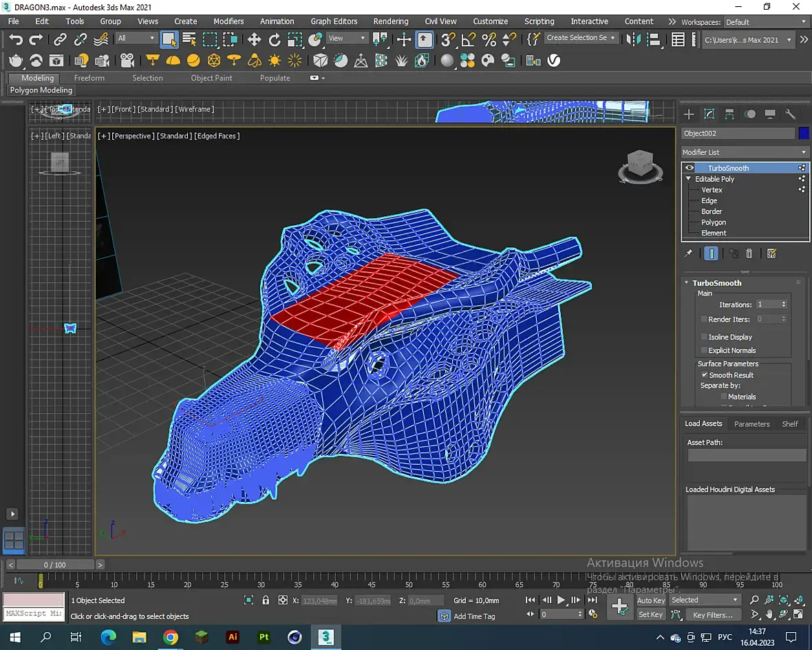Select the Move tool in the toolbar
Viewport: 812px width, 650px height.
(254, 39)
